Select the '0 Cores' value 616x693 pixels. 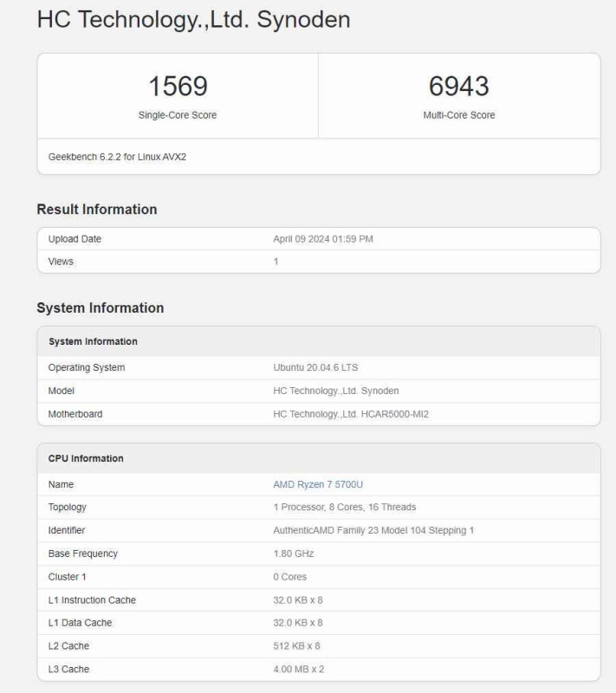[x=290, y=577]
